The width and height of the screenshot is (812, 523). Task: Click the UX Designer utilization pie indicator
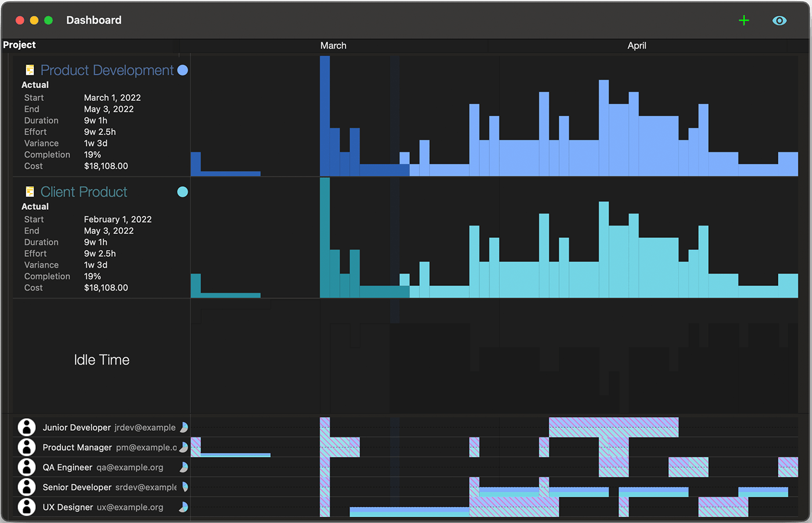(x=184, y=507)
